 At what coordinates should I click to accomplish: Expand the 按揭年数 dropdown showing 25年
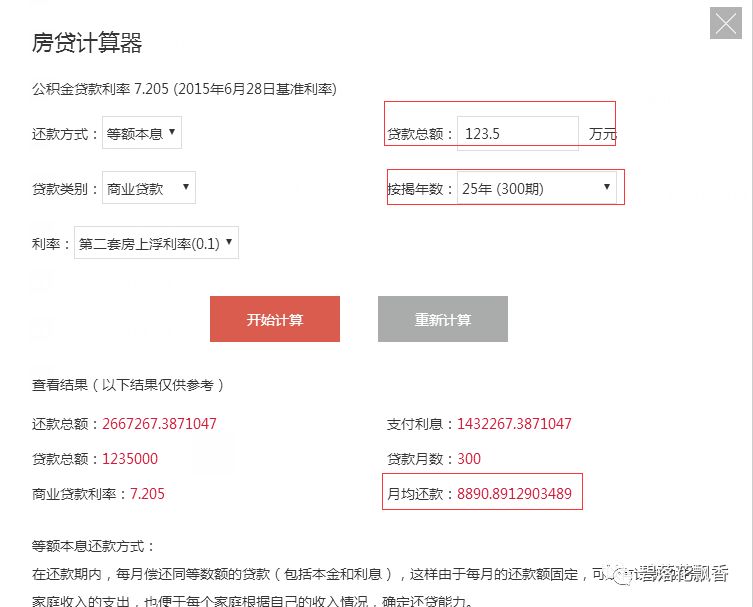[536, 188]
